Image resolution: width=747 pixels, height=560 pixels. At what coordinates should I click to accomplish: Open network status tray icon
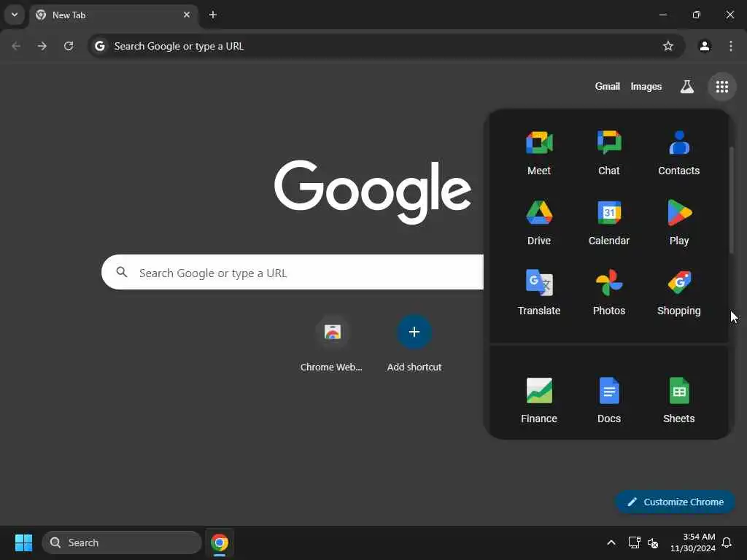click(634, 542)
